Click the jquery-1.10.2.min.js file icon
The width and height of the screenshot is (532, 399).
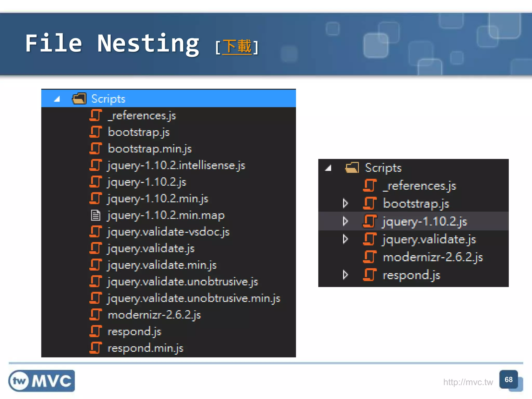click(x=96, y=198)
